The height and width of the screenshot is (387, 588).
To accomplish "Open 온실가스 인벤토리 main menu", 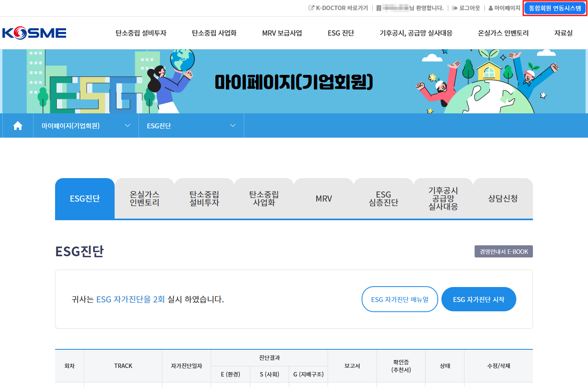I will (x=503, y=33).
